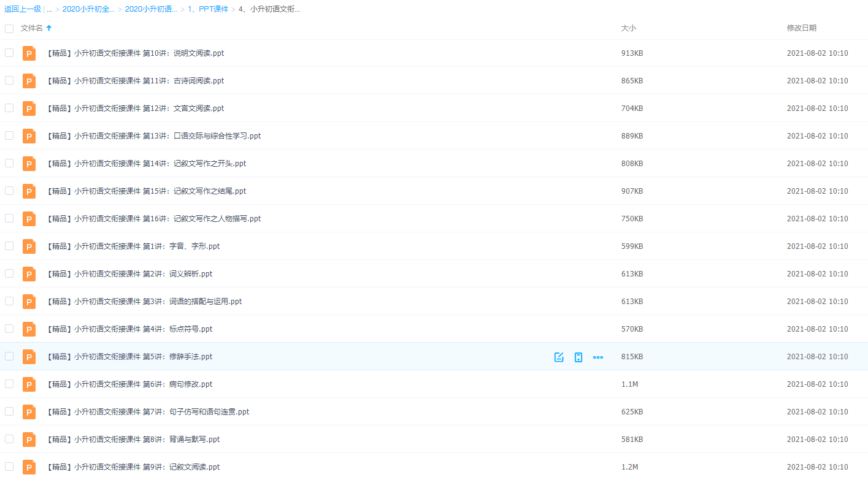Image resolution: width=868 pixels, height=480 pixels.
Task: Click the PPT icon beside 第14讲 记叙文写作之开头
Action: [29, 164]
